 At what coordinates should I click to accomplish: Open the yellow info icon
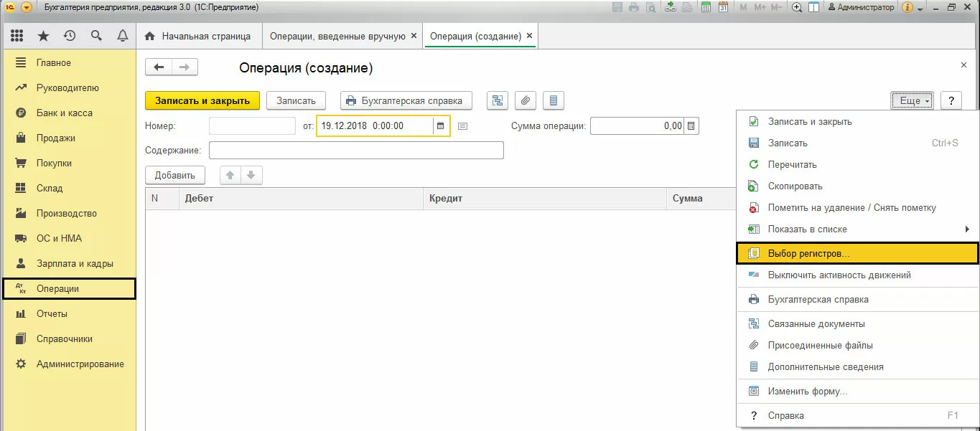coord(907,7)
